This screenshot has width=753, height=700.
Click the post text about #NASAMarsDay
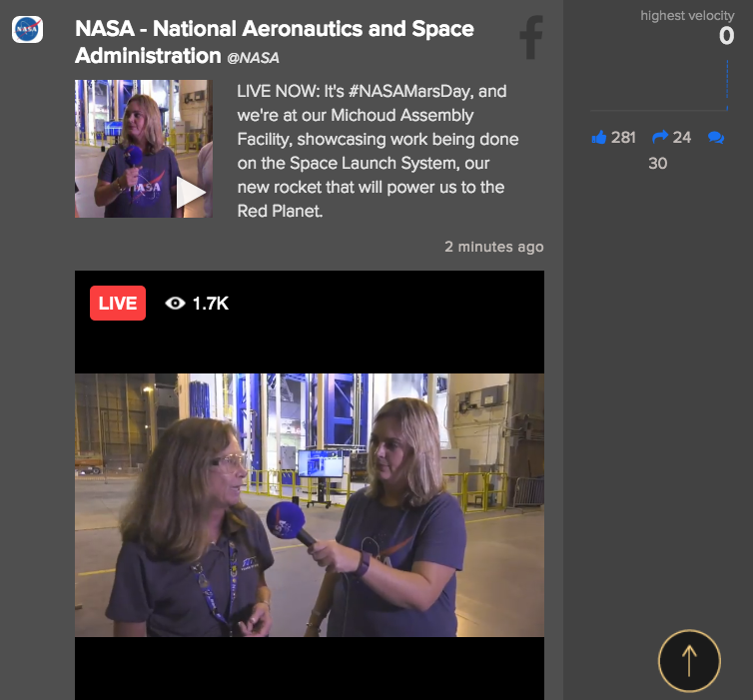click(377, 151)
